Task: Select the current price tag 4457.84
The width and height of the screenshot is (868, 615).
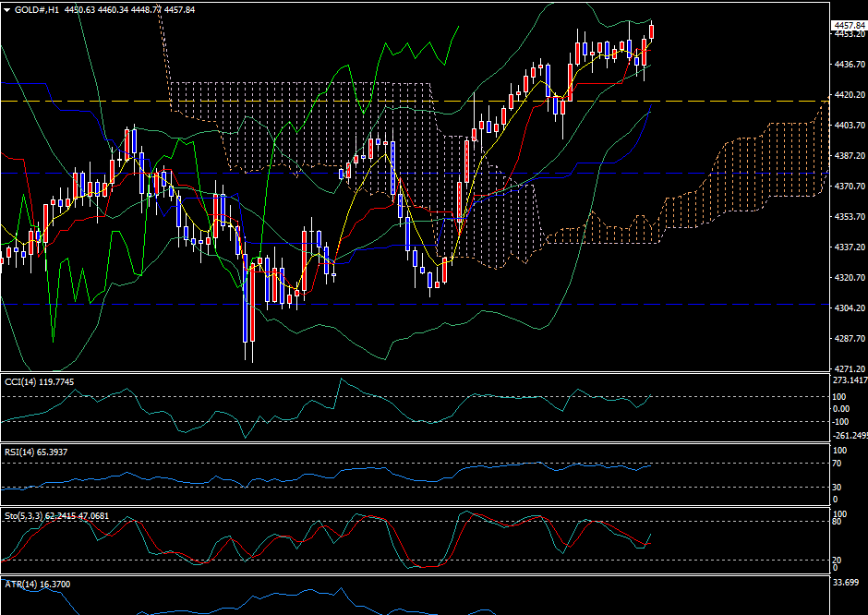Action: [x=848, y=25]
